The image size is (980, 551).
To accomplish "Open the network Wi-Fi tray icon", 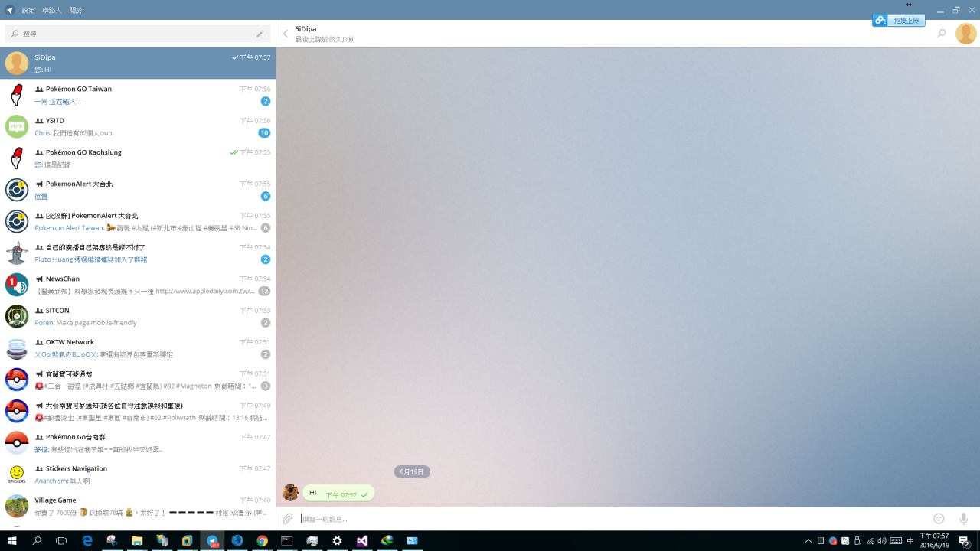I will click(x=871, y=541).
